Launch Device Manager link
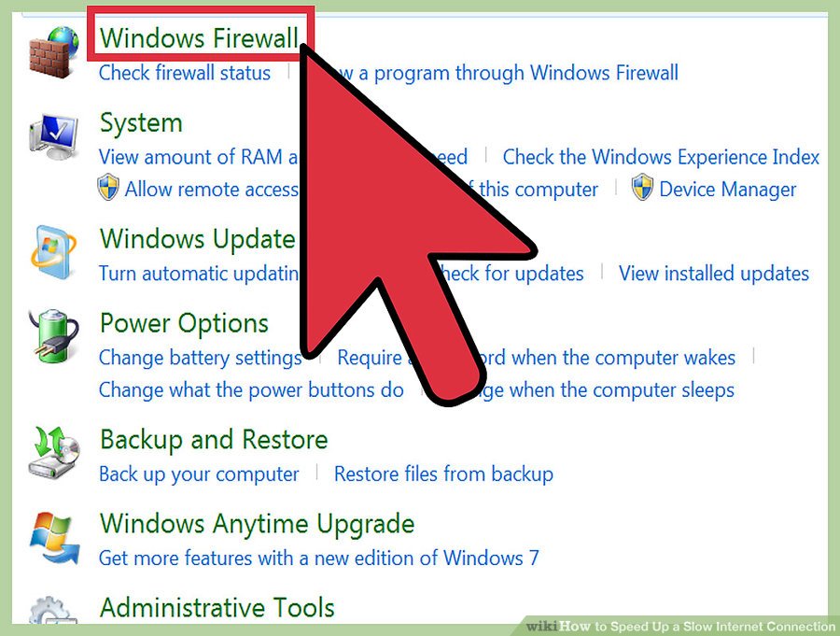Screen dimensions: 840x636 click(727, 190)
